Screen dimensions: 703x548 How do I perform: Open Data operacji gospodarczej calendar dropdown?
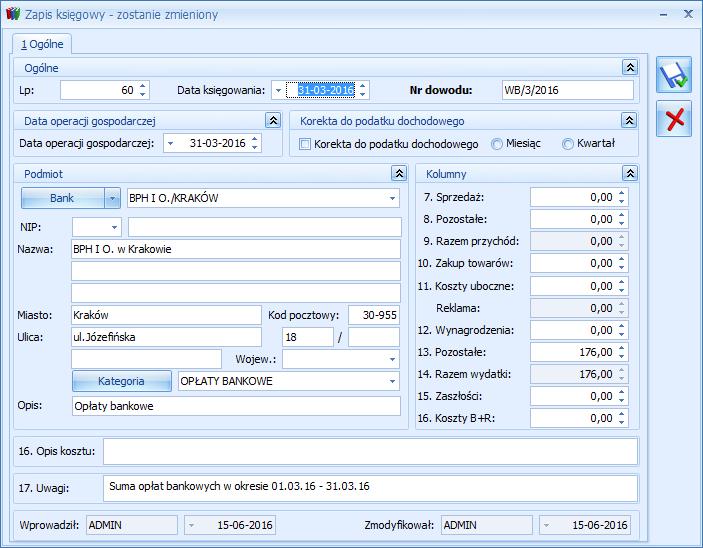click(170, 144)
